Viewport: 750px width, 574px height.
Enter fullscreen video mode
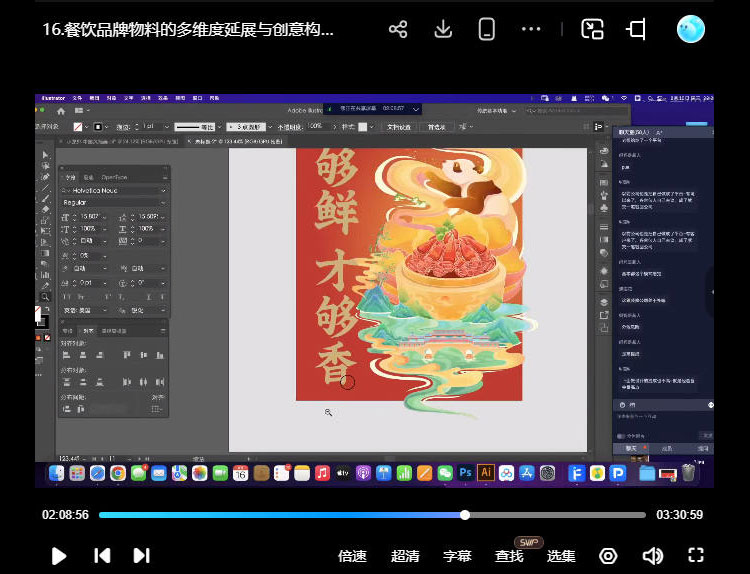click(x=697, y=556)
